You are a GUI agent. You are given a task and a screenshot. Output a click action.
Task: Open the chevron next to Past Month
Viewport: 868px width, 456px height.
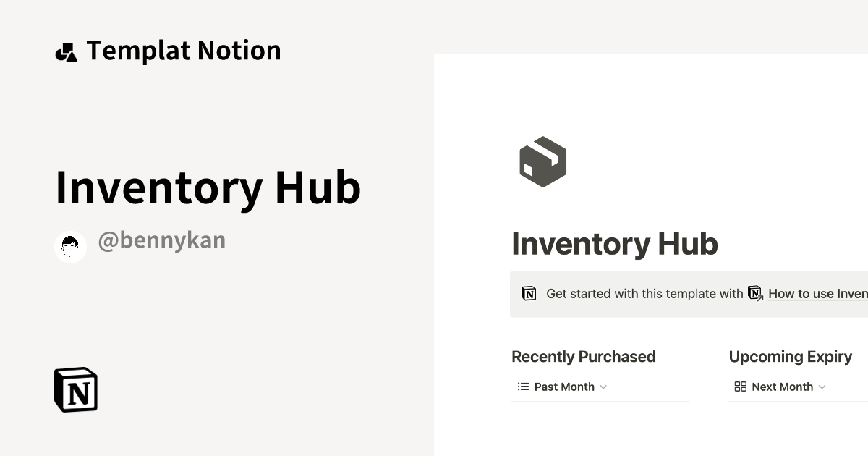(605, 387)
